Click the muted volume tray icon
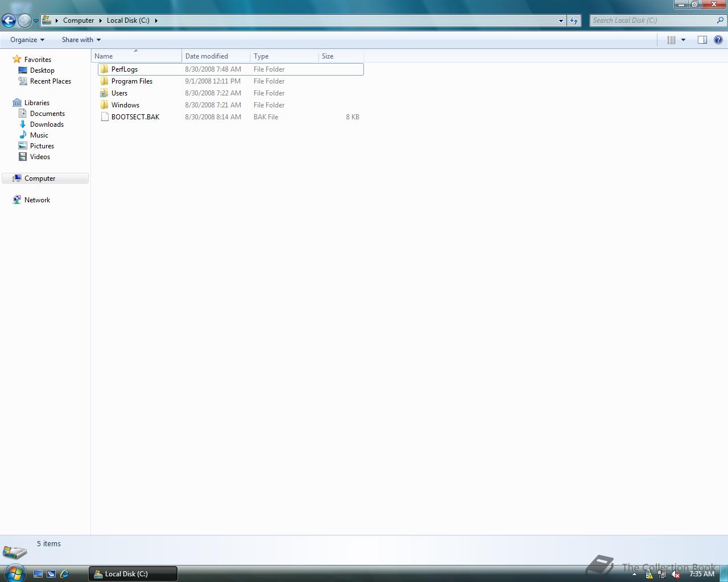Screen dimensions: 728x582 [675, 575]
